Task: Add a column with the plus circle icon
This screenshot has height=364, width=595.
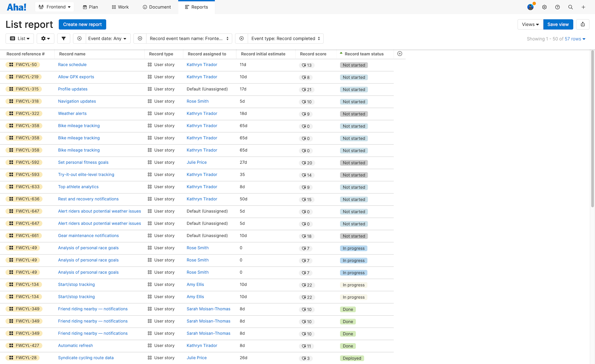Action: (400, 54)
